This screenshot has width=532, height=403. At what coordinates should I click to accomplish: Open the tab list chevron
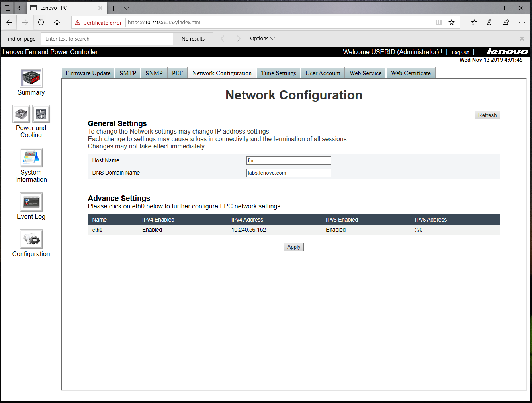click(x=126, y=8)
